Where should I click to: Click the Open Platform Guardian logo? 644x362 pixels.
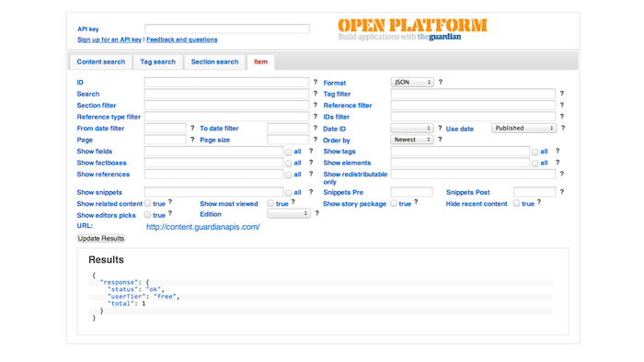pos(412,29)
